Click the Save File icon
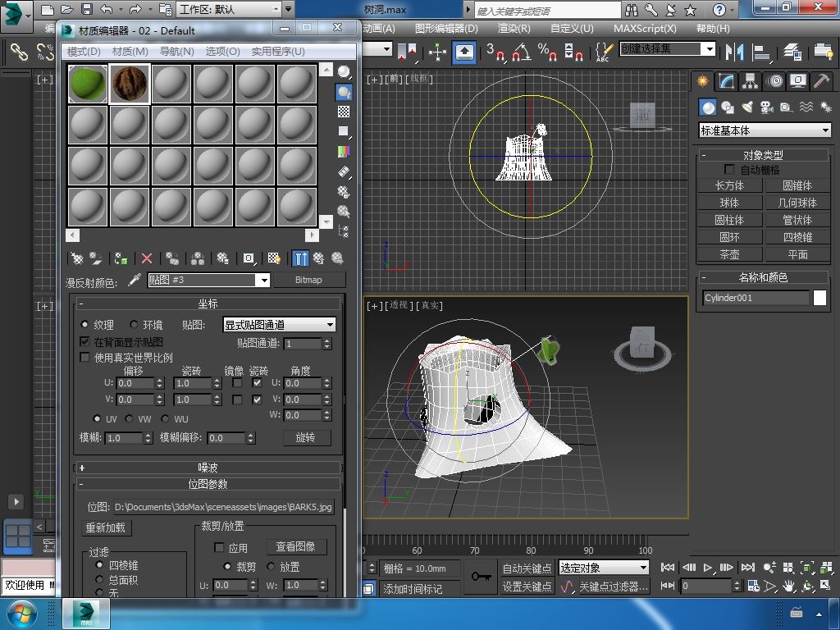 [x=87, y=9]
